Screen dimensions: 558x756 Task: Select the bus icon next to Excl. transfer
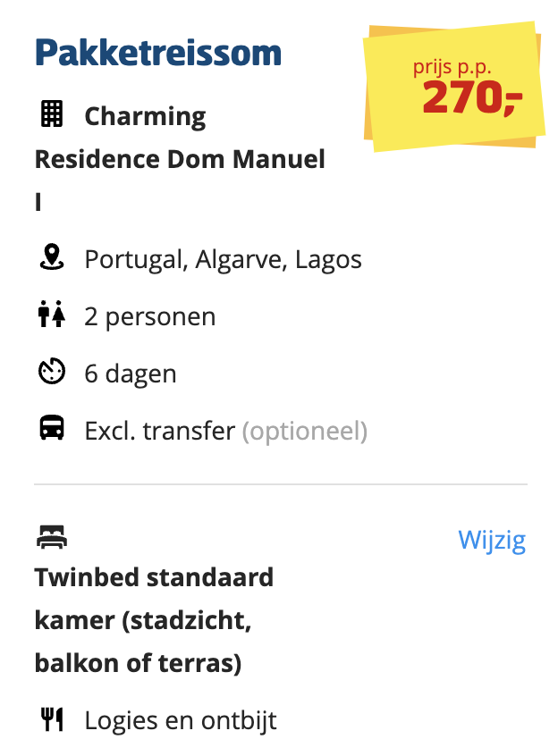(52, 430)
